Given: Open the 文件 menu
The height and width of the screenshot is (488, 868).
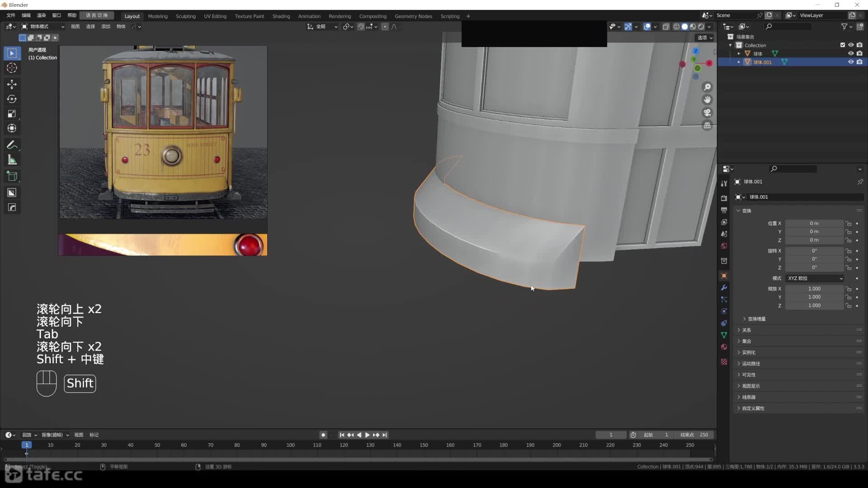Looking at the screenshot, I should point(11,15).
